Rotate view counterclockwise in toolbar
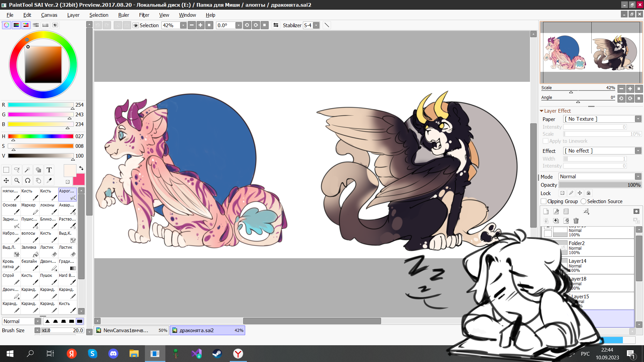 click(247, 25)
